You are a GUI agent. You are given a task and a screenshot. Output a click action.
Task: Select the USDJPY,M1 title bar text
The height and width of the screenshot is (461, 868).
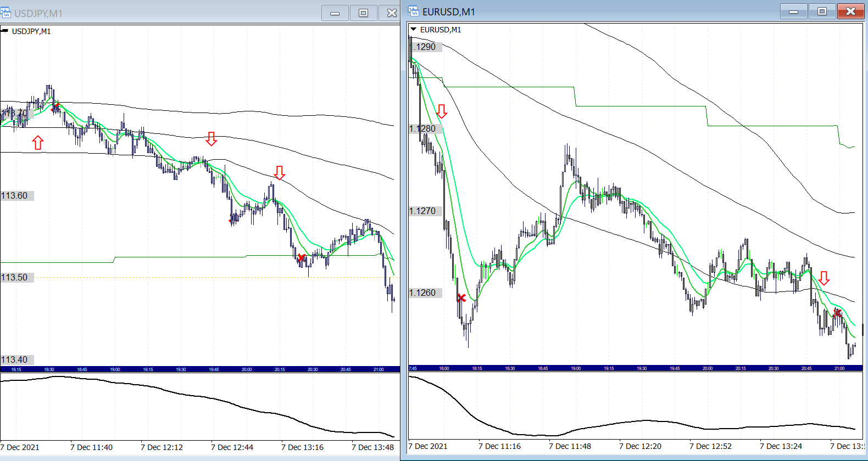38,13
